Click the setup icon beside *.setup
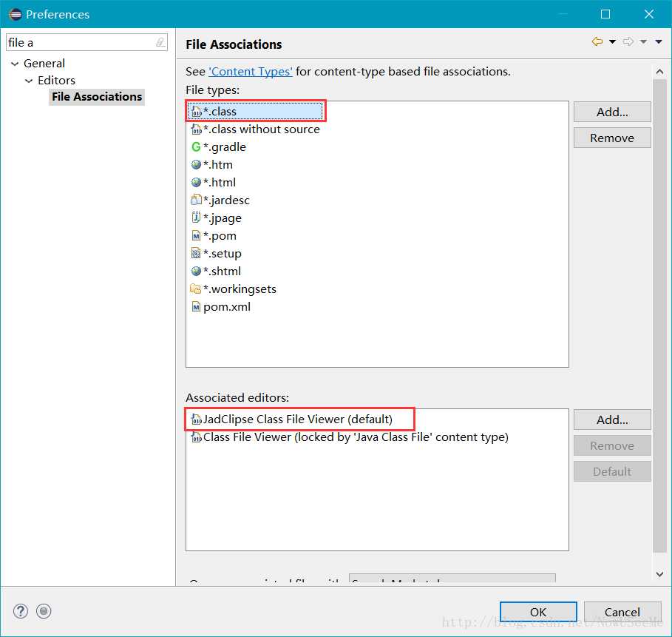 point(196,254)
